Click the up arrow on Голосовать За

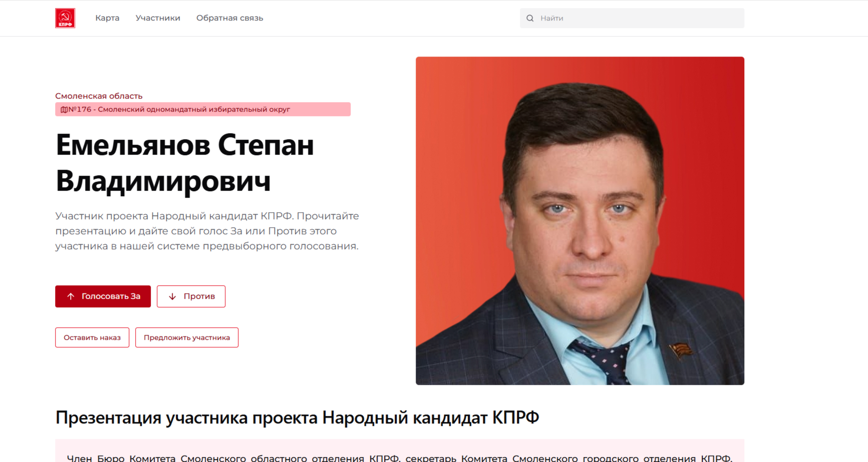[x=71, y=296]
